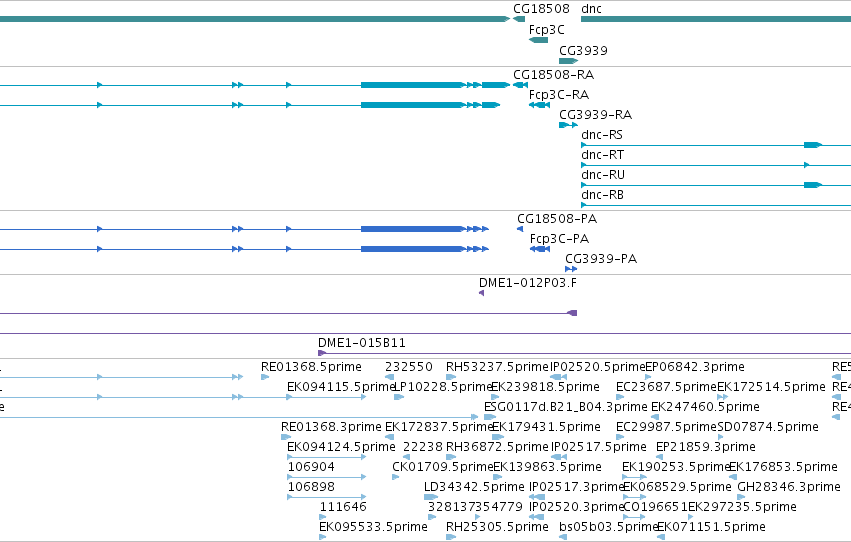Click the dnc-RU transcript label
This screenshot has width=851, height=542.
pyautogui.click(x=603, y=175)
